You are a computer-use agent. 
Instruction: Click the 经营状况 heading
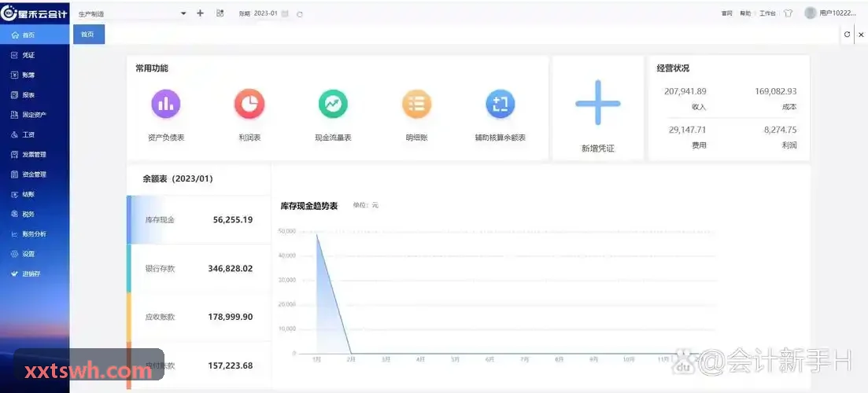point(673,68)
